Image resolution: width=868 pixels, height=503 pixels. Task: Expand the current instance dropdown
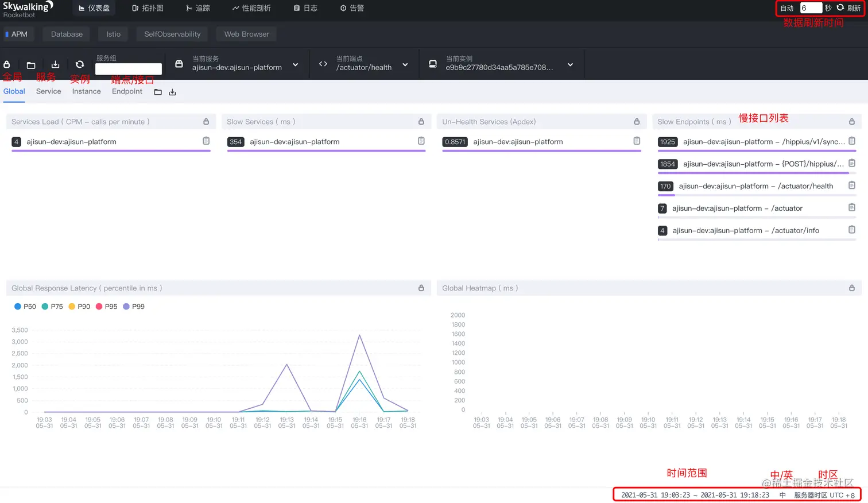click(570, 65)
